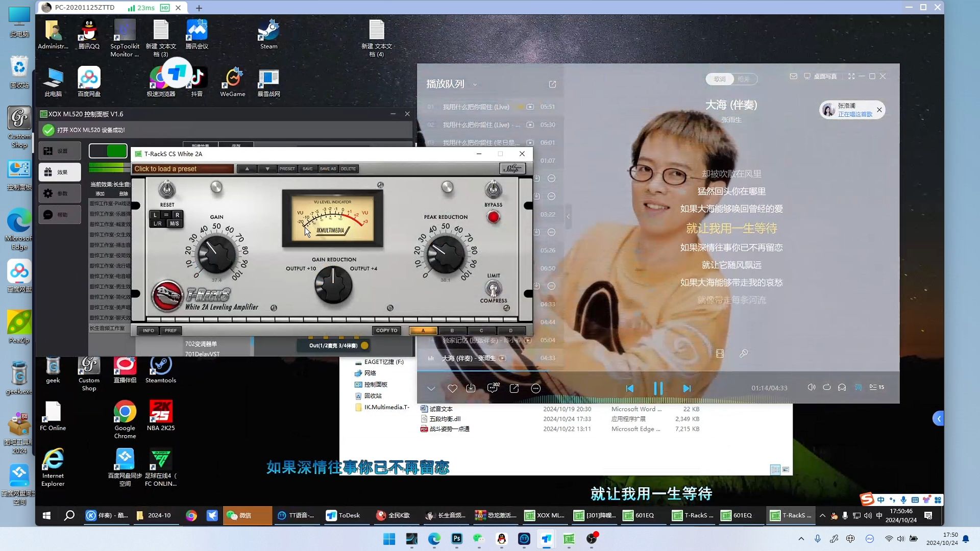Image resolution: width=980 pixels, height=551 pixels.
Task: Toggle like button on current song
Action: point(452,388)
